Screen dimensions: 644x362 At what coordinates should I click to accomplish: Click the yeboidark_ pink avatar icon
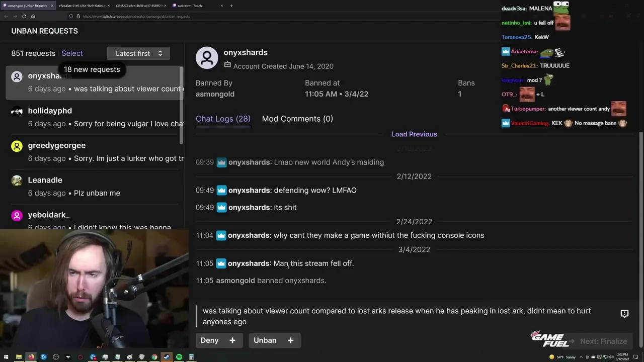point(17,215)
